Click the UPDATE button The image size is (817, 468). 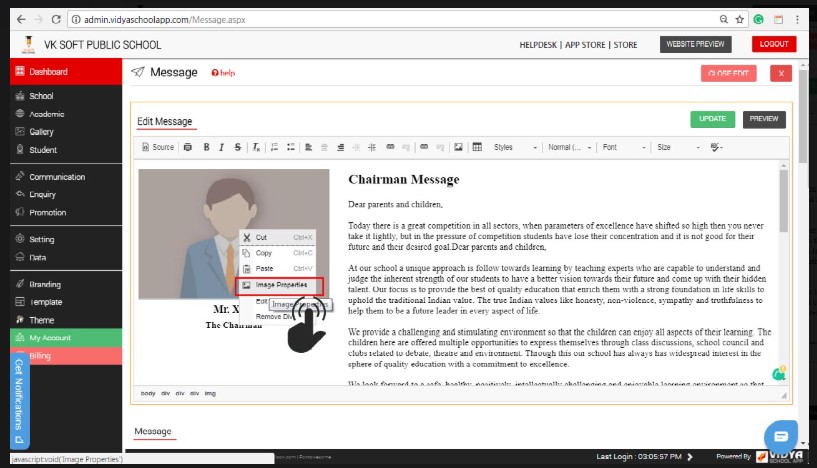pyautogui.click(x=712, y=119)
